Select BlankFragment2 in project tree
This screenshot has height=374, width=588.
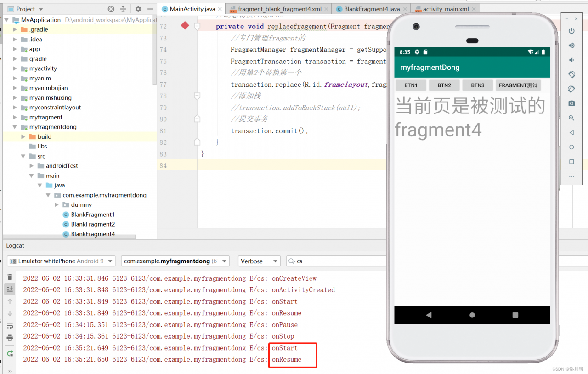point(92,224)
